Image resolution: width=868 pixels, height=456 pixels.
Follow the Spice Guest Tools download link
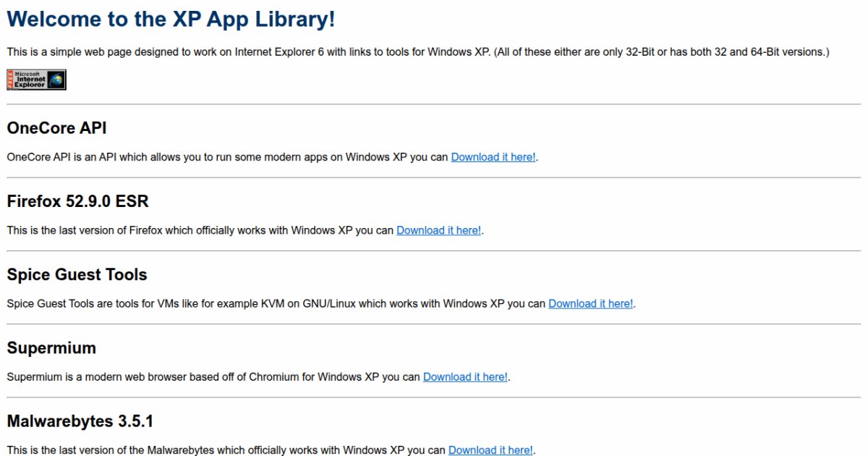coord(590,304)
